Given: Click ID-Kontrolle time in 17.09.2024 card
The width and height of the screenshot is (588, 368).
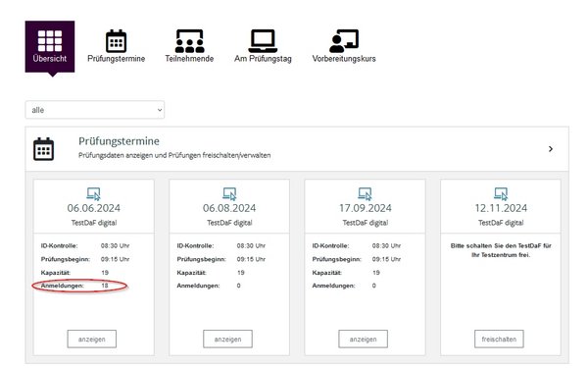Looking at the screenshot, I should [x=386, y=246].
